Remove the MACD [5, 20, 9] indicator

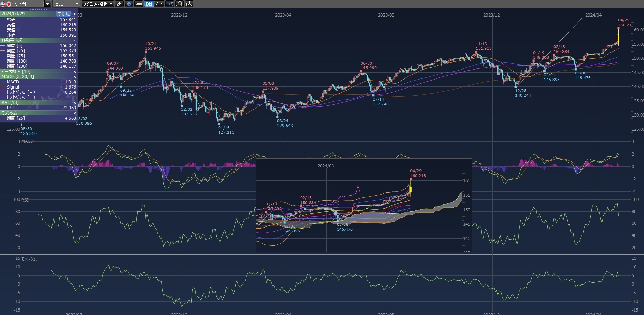coord(74,77)
